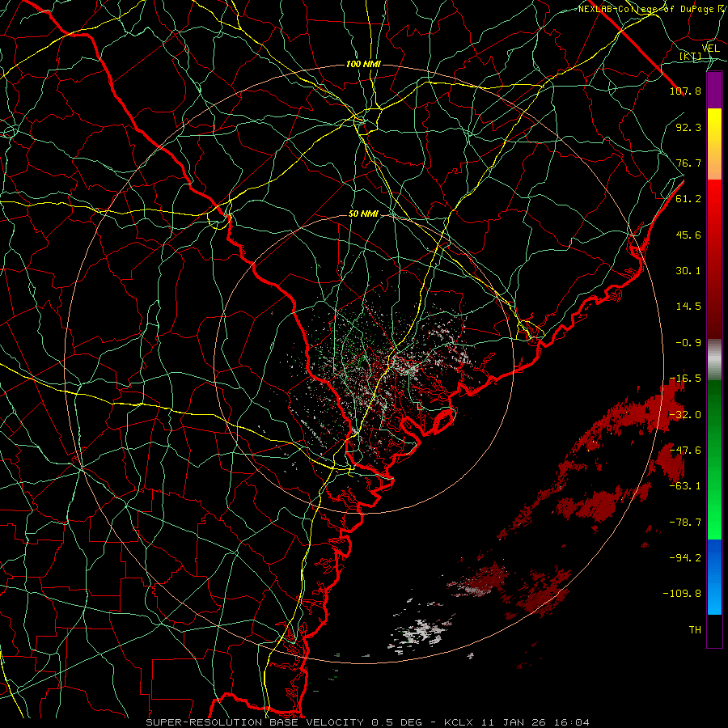Click the 76.7 legend value
The image size is (728, 728).
688,163
